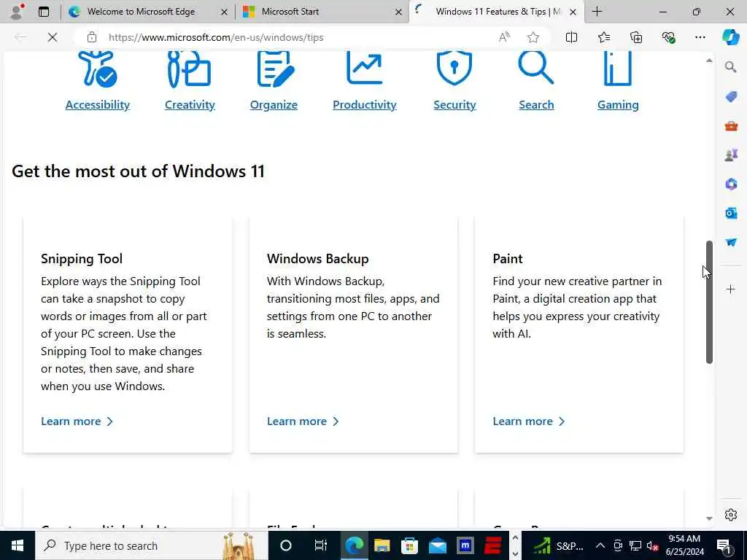
Task: Open the Organize category icon
Action: pyautogui.click(x=275, y=69)
